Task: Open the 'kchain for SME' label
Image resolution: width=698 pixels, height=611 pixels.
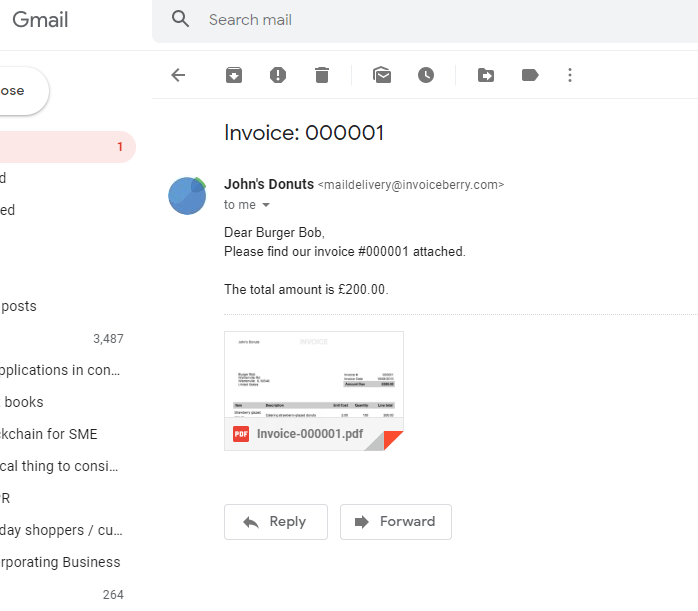Action: point(49,434)
